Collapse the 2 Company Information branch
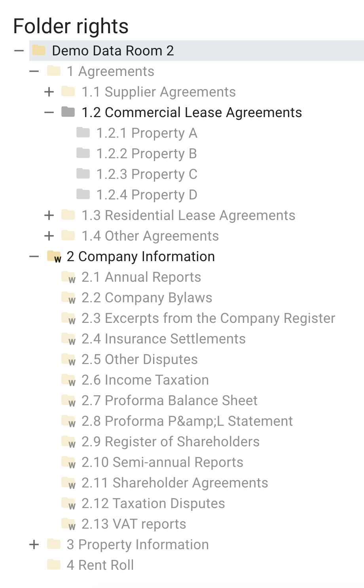The image size is (364, 588). click(34, 256)
